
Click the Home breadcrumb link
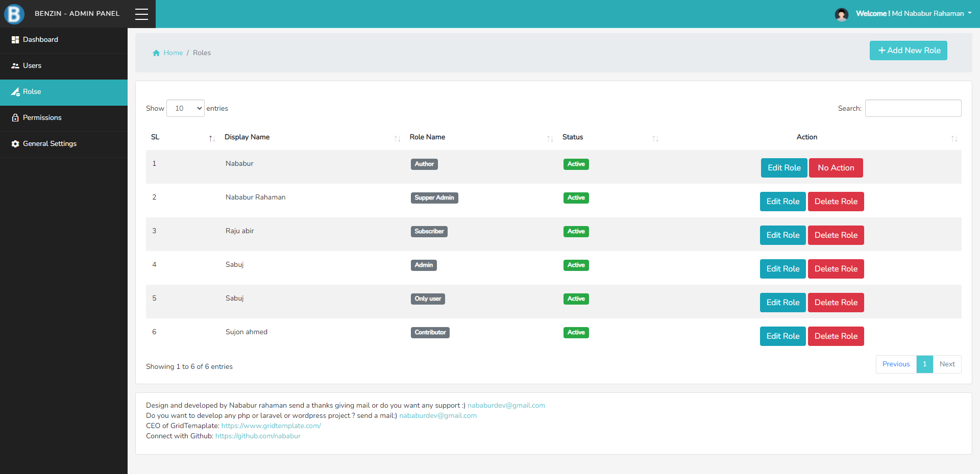[x=173, y=53]
